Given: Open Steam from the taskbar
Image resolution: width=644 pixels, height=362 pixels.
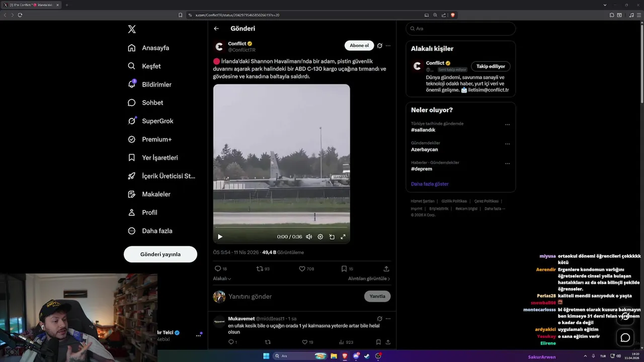Looking at the screenshot, I should [x=367, y=356].
